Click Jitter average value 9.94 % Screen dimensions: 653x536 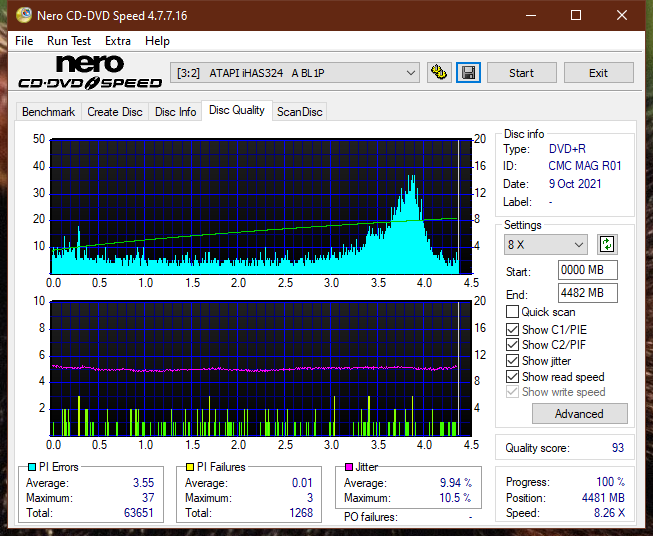456,483
